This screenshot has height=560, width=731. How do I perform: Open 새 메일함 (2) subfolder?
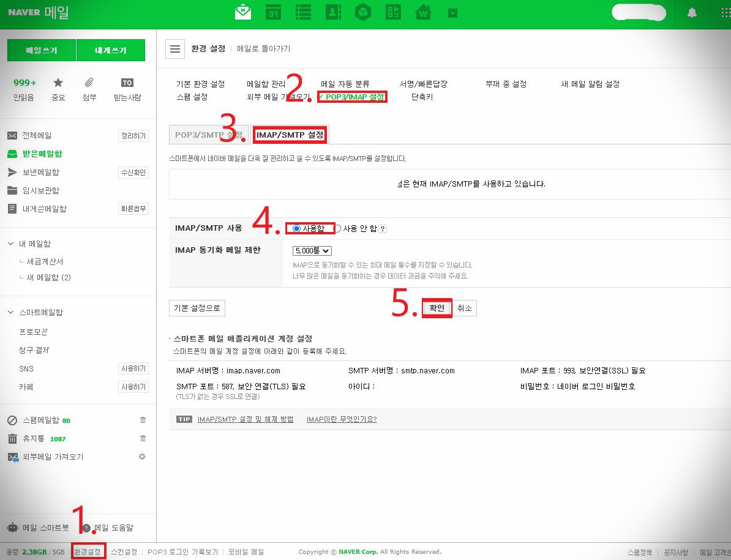pyautogui.click(x=48, y=278)
